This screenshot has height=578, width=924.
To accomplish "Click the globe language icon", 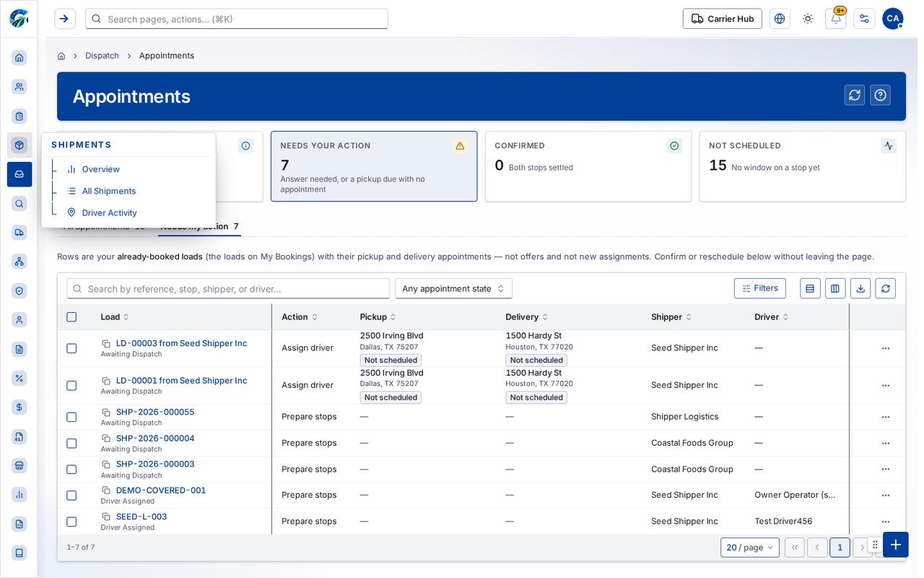I will (x=780, y=19).
